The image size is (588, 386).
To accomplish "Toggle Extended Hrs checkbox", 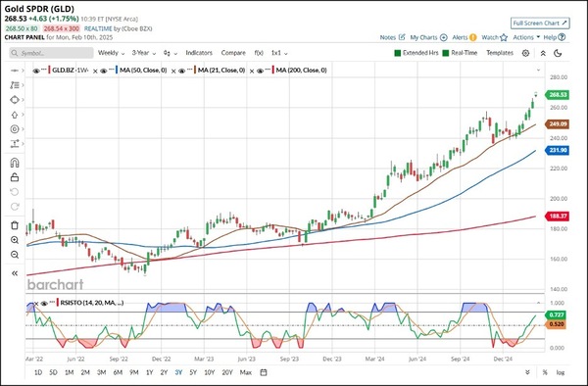I will pyautogui.click(x=398, y=53).
